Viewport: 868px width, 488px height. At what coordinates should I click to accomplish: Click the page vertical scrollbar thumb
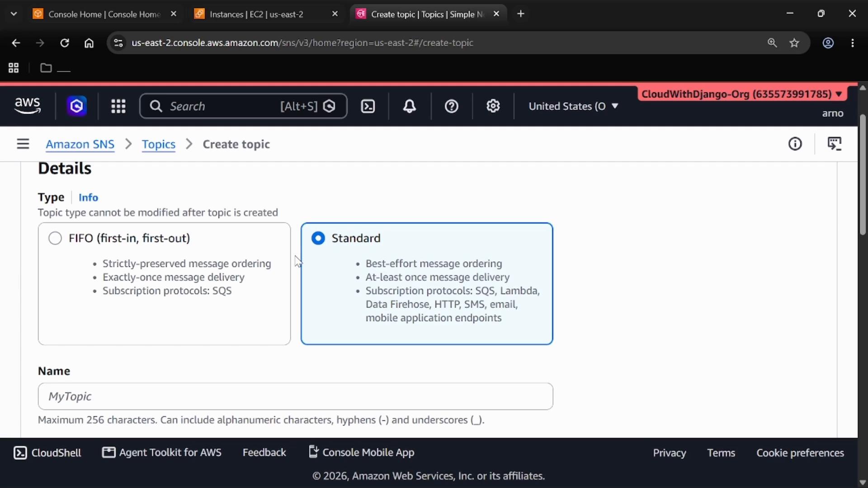tap(863, 174)
